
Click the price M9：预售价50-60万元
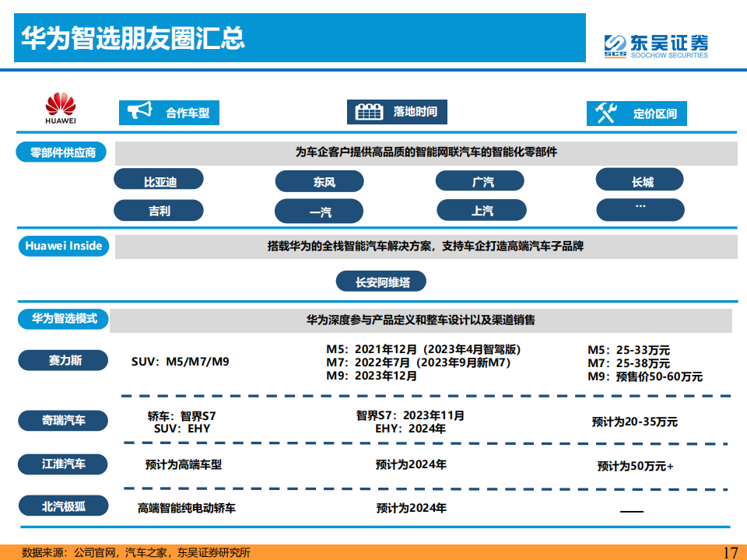pos(644,376)
